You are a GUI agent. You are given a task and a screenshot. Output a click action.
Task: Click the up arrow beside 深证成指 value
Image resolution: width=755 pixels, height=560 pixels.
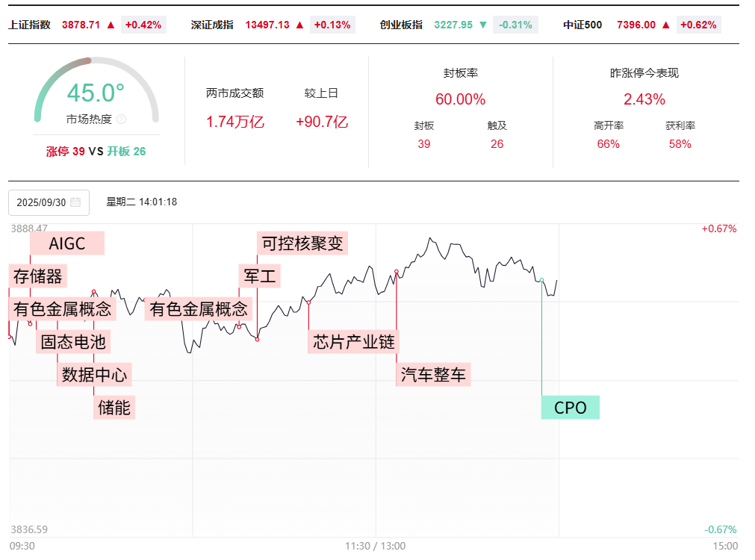pos(299,25)
